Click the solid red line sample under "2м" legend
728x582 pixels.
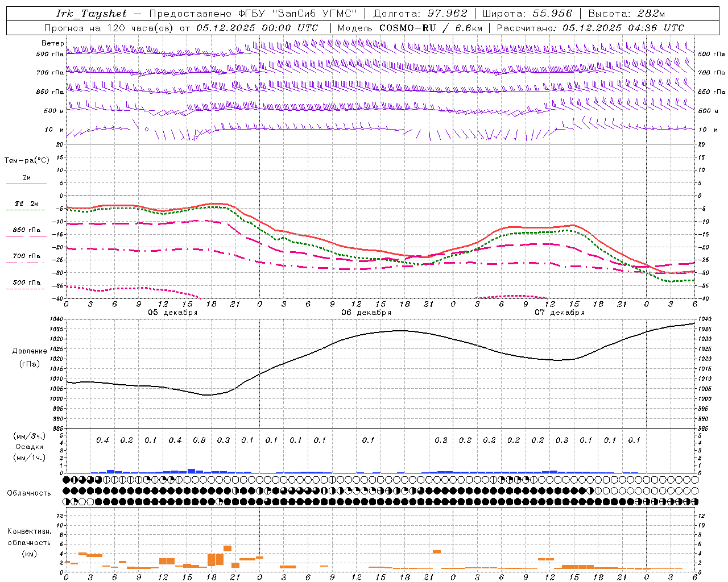click(26, 184)
